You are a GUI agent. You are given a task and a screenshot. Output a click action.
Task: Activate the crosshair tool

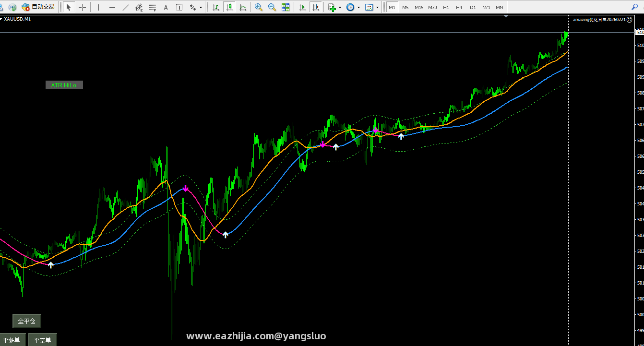click(83, 7)
